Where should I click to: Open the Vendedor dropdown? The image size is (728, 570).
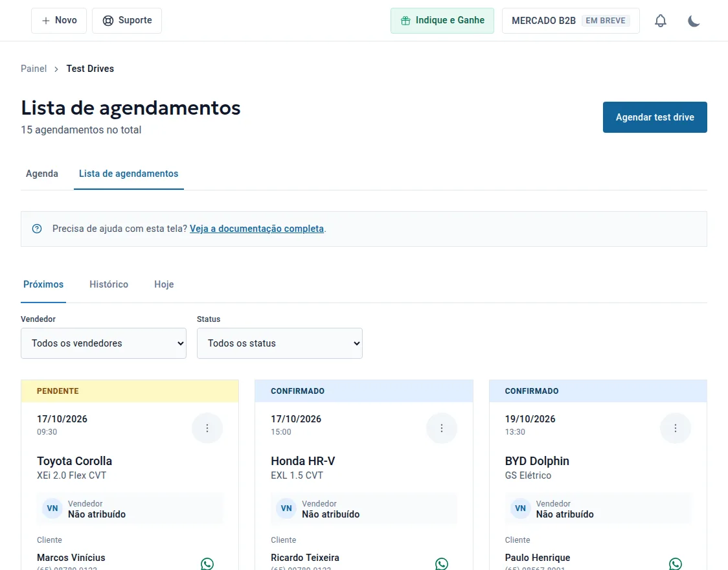[x=104, y=343]
